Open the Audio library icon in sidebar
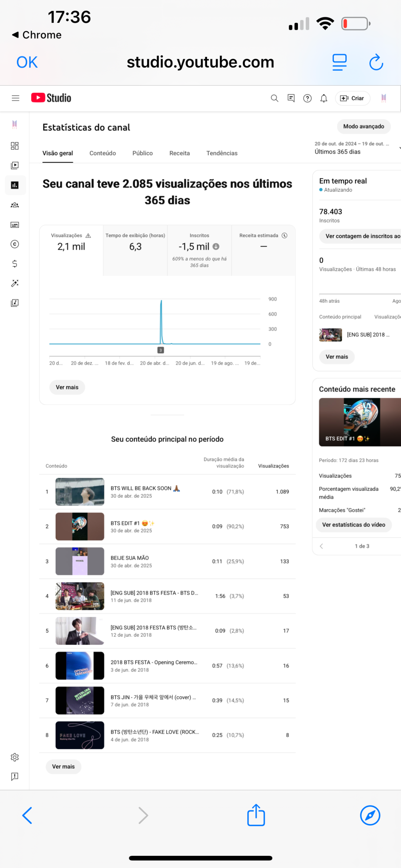Image resolution: width=401 pixels, height=868 pixels. pos(15,303)
